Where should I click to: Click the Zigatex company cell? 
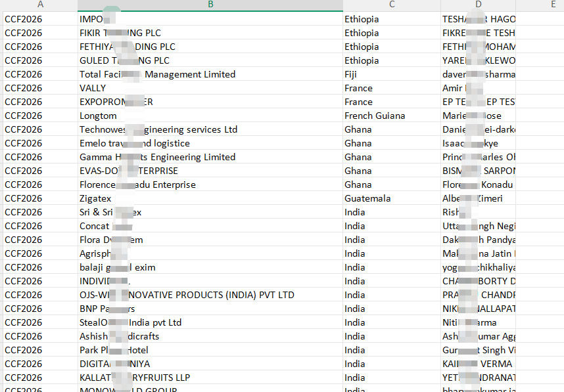pyautogui.click(x=210, y=198)
